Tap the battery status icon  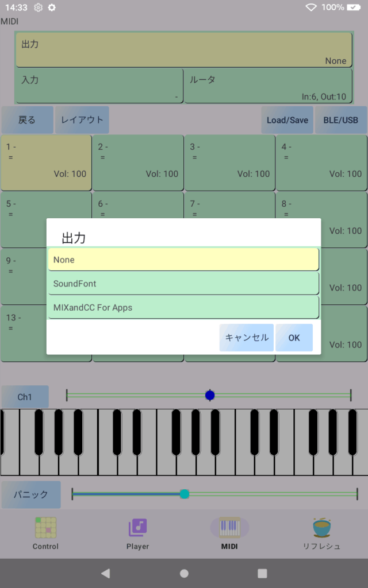click(x=354, y=7)
